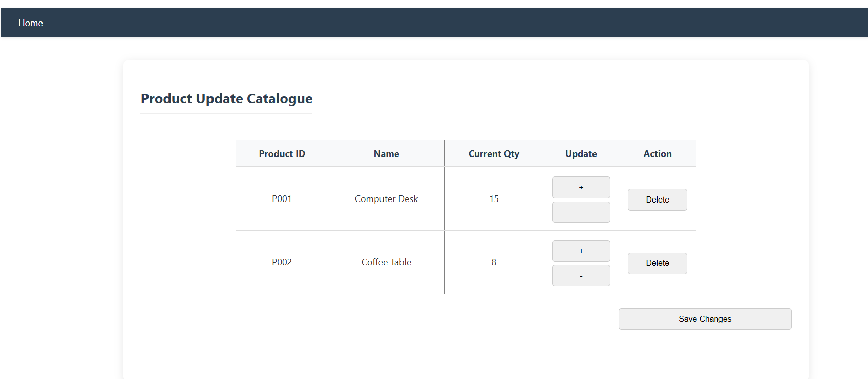The width and height of the screenshot is (868, 379).
Task: Delete the P001 Computer Desk row
Action: click(x=657, y=199)
